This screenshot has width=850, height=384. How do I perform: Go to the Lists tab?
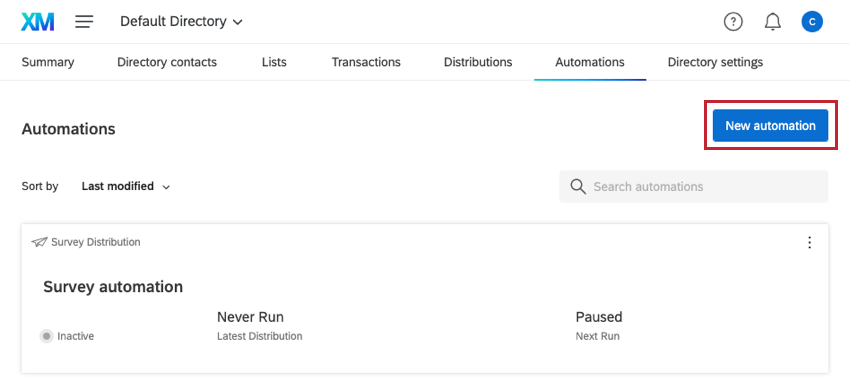(x=274, y=62)
